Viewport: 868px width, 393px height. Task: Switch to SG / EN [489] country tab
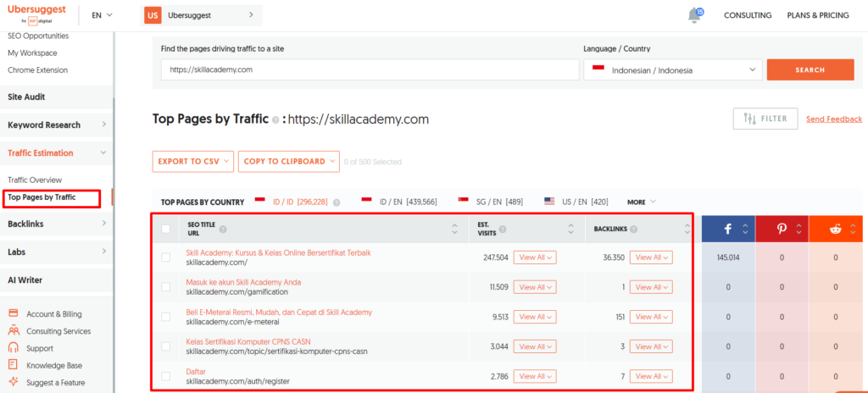coord(490,202)
